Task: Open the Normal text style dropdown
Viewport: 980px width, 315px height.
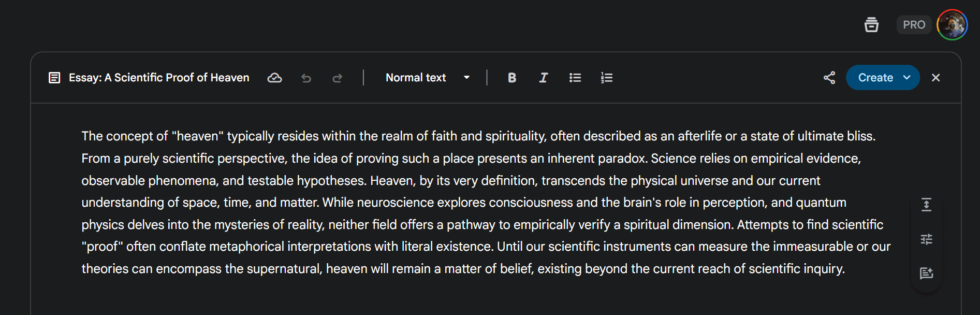Action: tap(428, 78)
